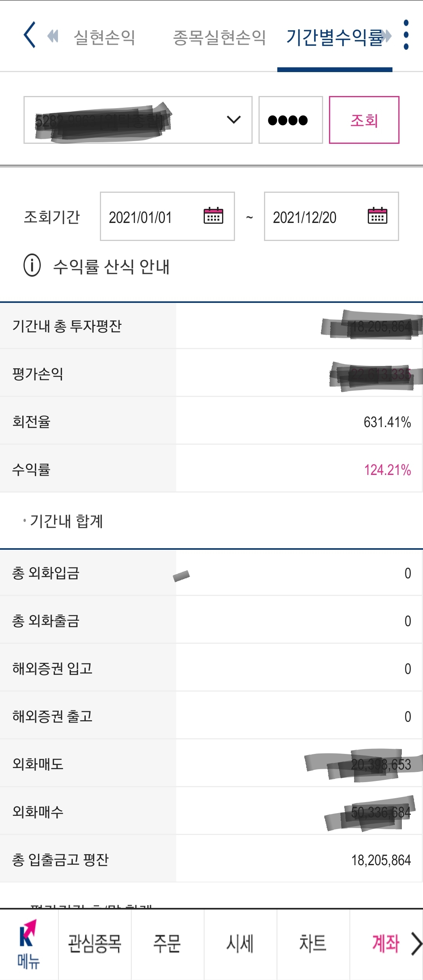Switch to the 실현손익 tab
This screenshot has width=423, height=980.
tap(104, 38)
